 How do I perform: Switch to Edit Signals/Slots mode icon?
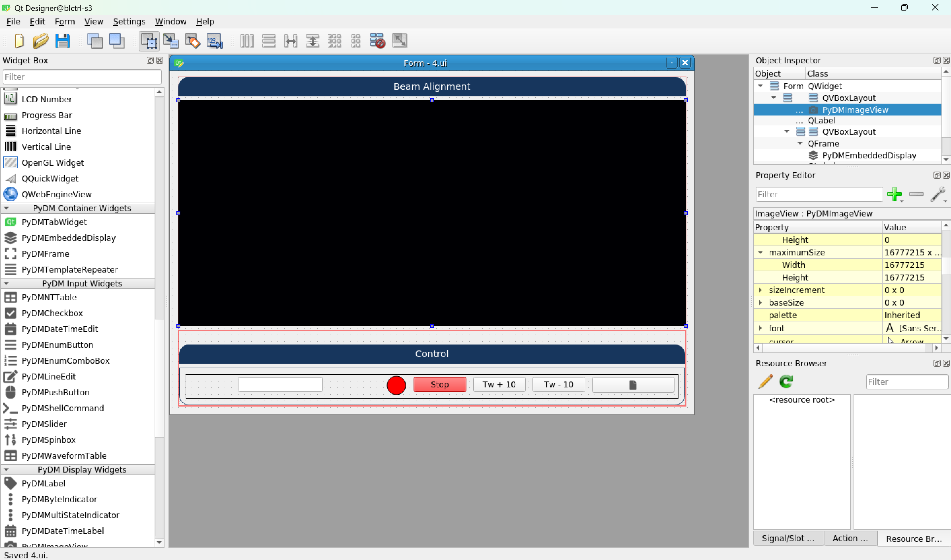click(x=171, y=41)
